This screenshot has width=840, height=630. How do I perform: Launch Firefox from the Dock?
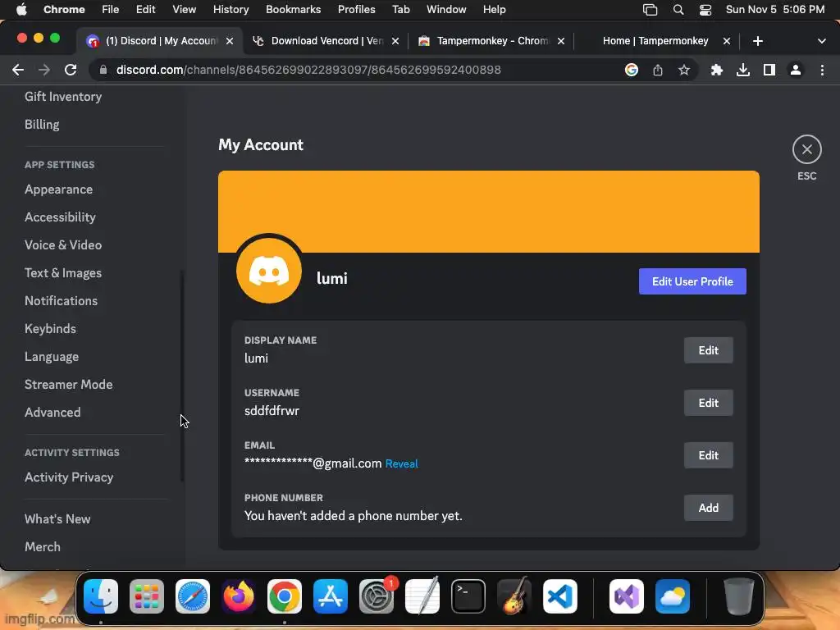239,596
